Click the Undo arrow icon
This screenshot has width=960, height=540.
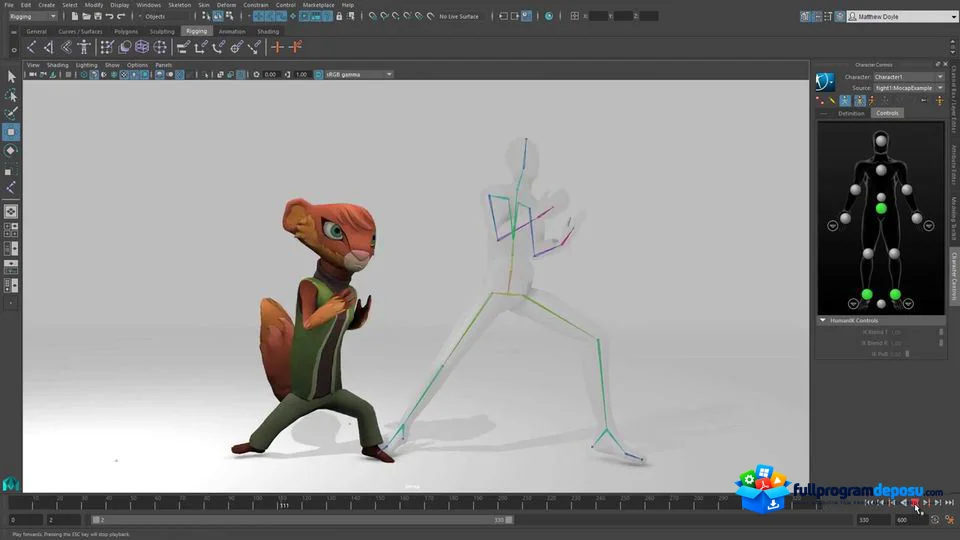(x=110, y=16)
